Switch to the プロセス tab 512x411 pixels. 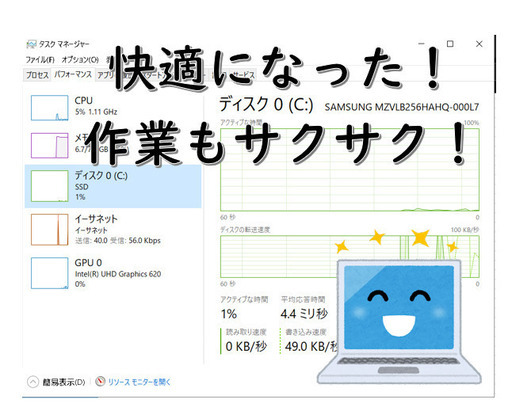point(37,75)
